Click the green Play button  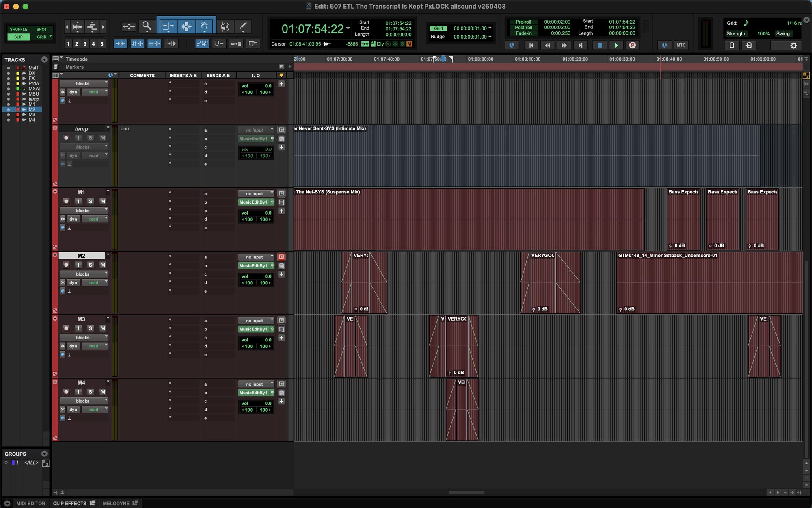click(616, 45)
